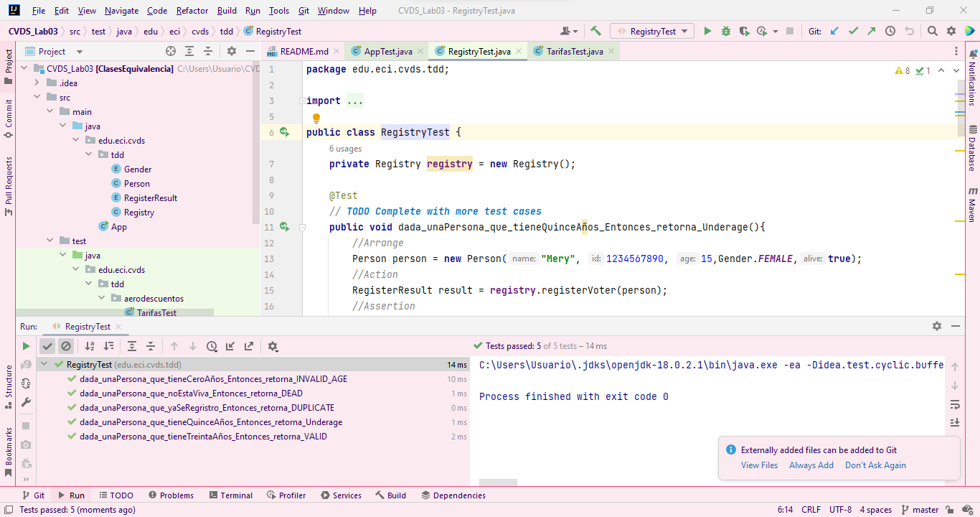The width and height of the screenshot is (980, 517).
Task: Toggle sort by duration in test results
Action: [108, 346]
